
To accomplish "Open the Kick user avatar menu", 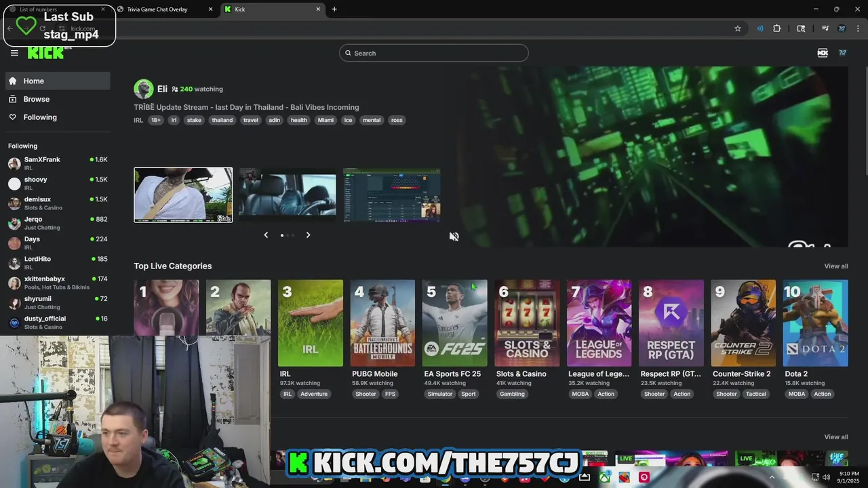I will click(842, 53).
